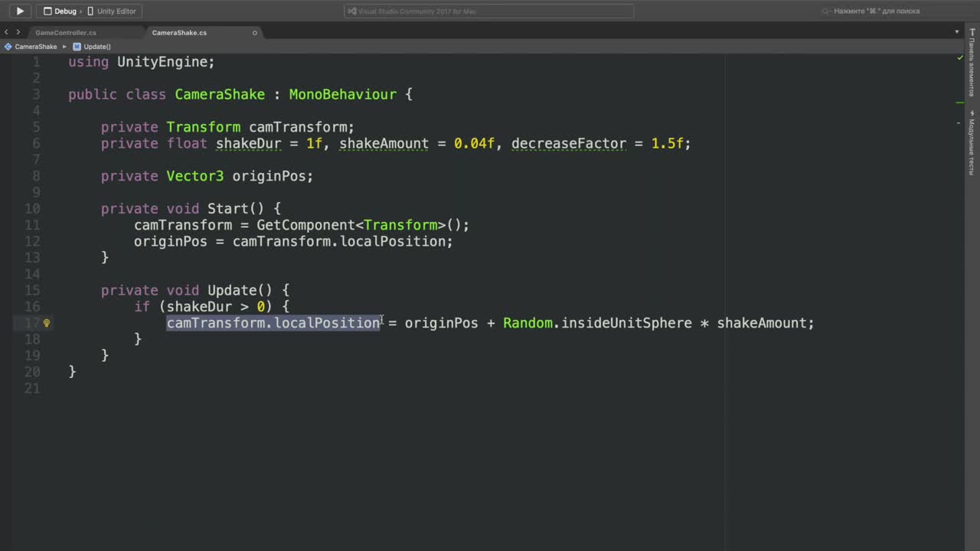Click insideUnitSphere in line 17
This screenshot has width=980, height=551.
(626, 323)
